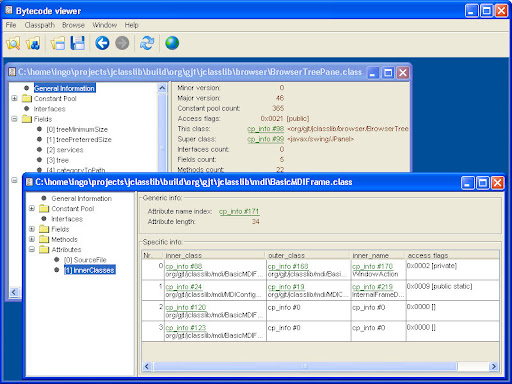The image size is (512, 384).
Task: Click table horizontal scrollbar right arrow
Action: (494, 366)
